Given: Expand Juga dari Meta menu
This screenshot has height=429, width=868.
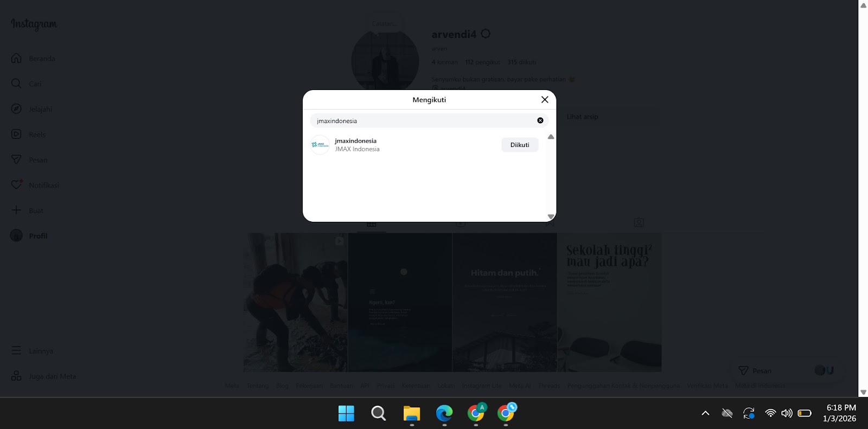Looking at the screenshot, I should 17,376.
